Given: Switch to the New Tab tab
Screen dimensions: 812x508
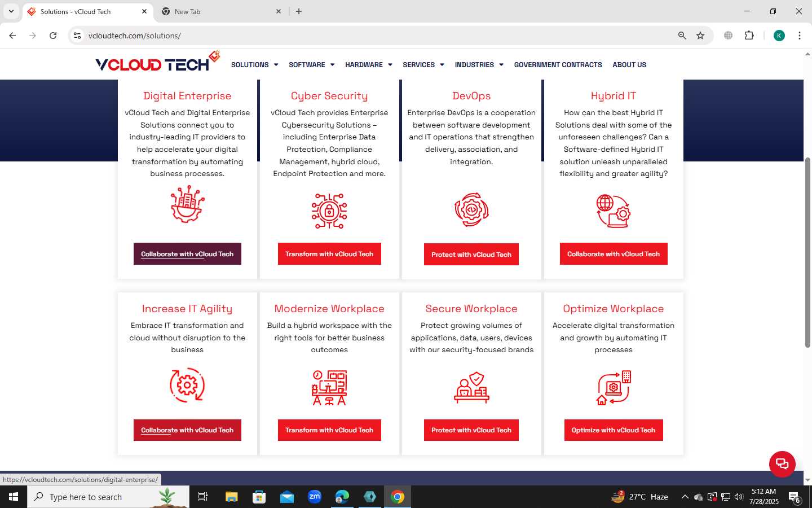Looking at the screenshot, I should coord(221,11).
